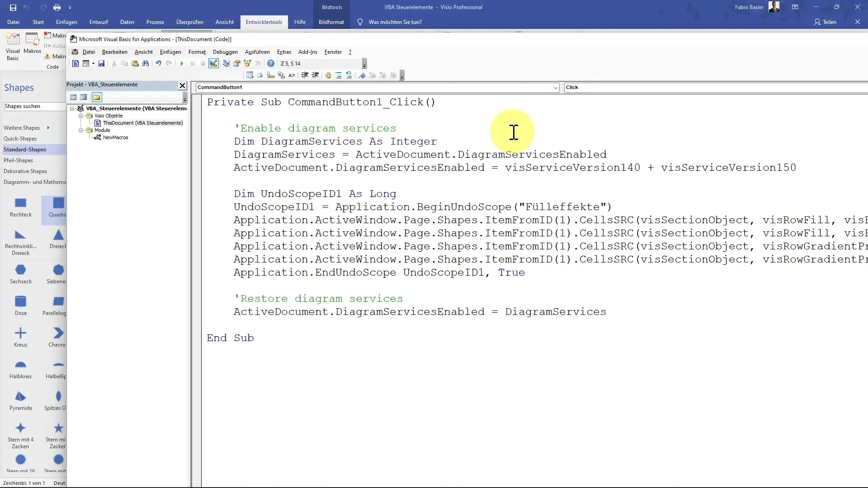Screen dimensions: 868x488
Task: Click the Reset stop icon in VBA toolbar
Action: 203,63
